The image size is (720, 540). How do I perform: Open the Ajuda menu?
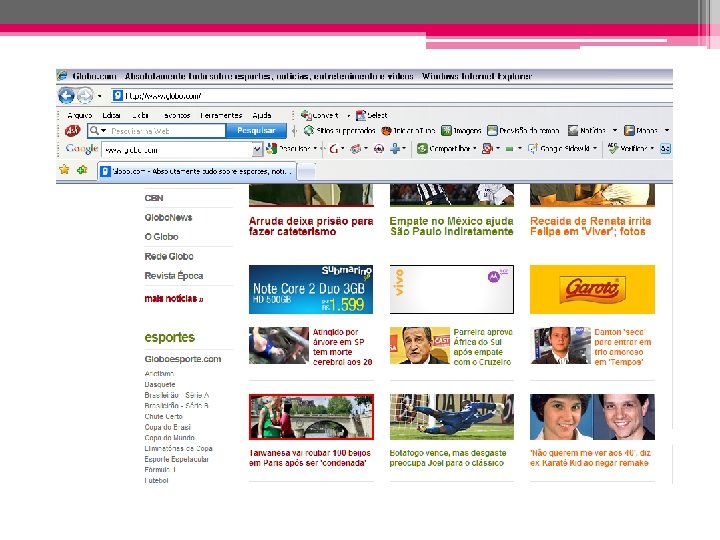pos(262,115)
